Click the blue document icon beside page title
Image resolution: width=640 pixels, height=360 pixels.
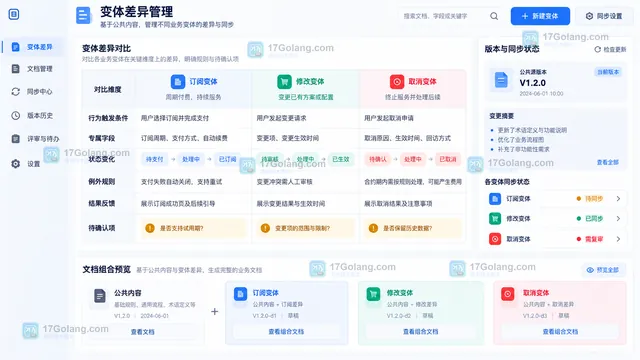pos(83,16)
